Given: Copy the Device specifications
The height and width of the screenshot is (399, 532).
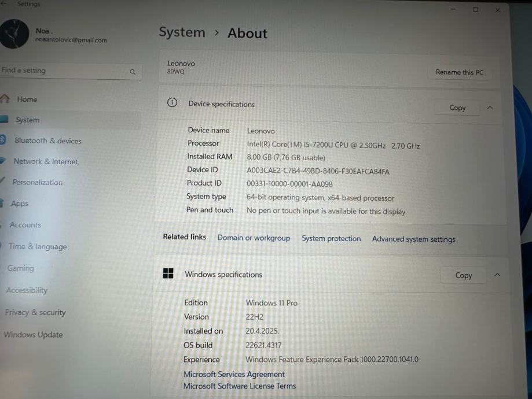Looking at the screenshot, I should coord(457,108).
